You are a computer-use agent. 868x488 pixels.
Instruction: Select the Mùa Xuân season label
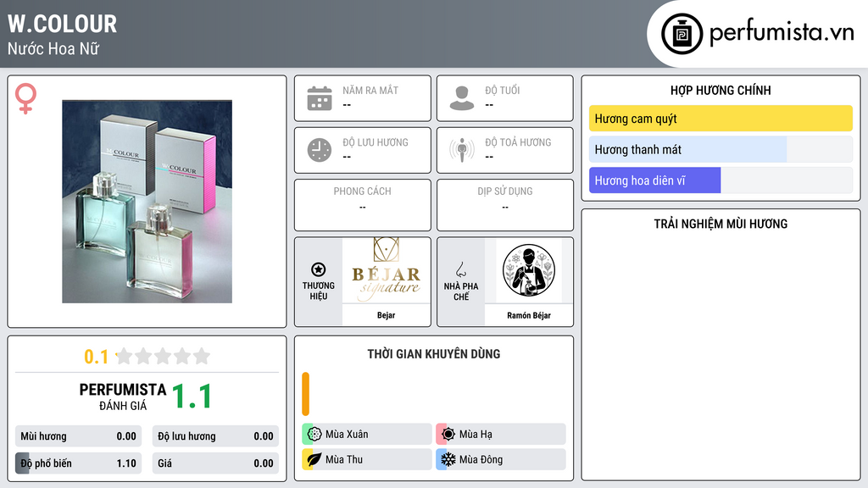[347, 435]
